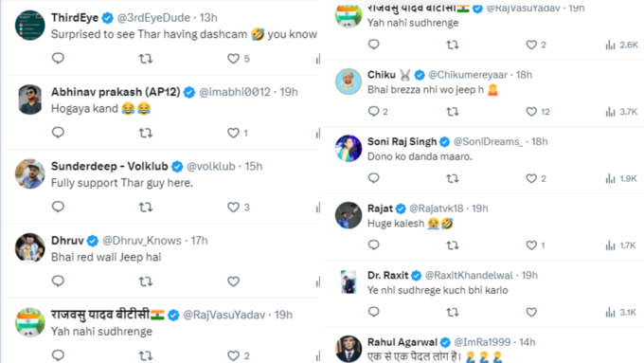Viewport: 644px width, 363px height.
Task: Reply to Rajat's 'Huge kalesh' tweet
Action: click(373, 245)
